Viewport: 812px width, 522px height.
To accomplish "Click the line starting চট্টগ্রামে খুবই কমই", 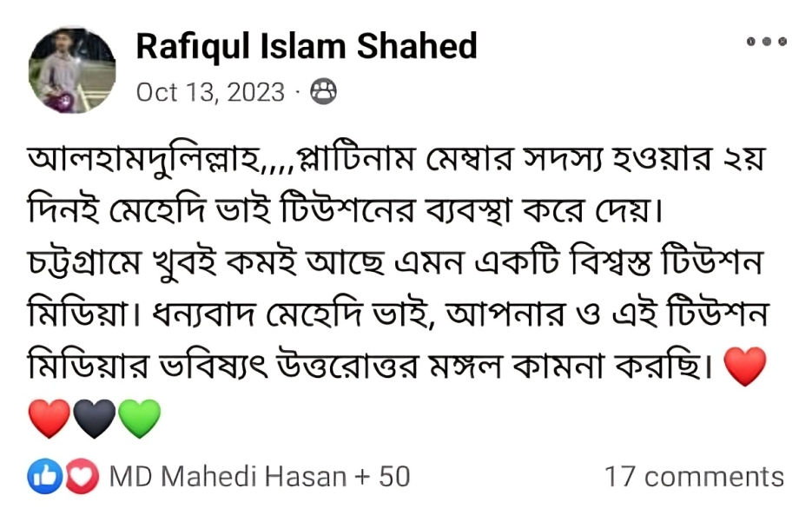I will (x=396, y=263).
